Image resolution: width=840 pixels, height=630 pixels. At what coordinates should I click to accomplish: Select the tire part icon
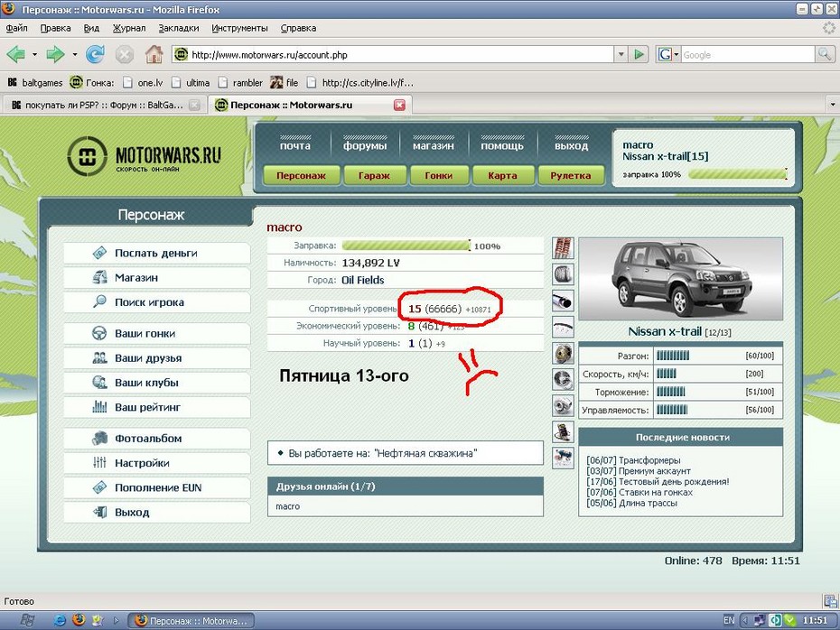563,274
